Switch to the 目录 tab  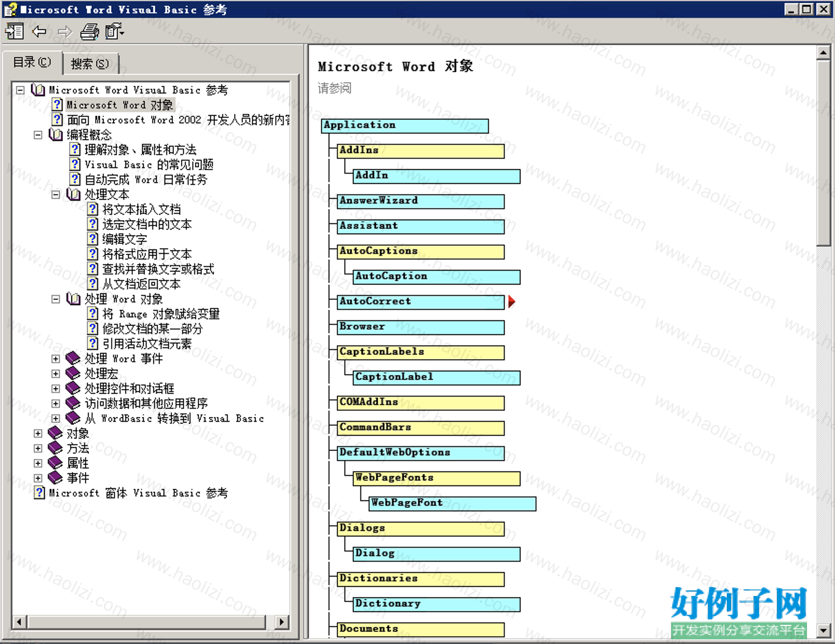(x=32, y=63)
